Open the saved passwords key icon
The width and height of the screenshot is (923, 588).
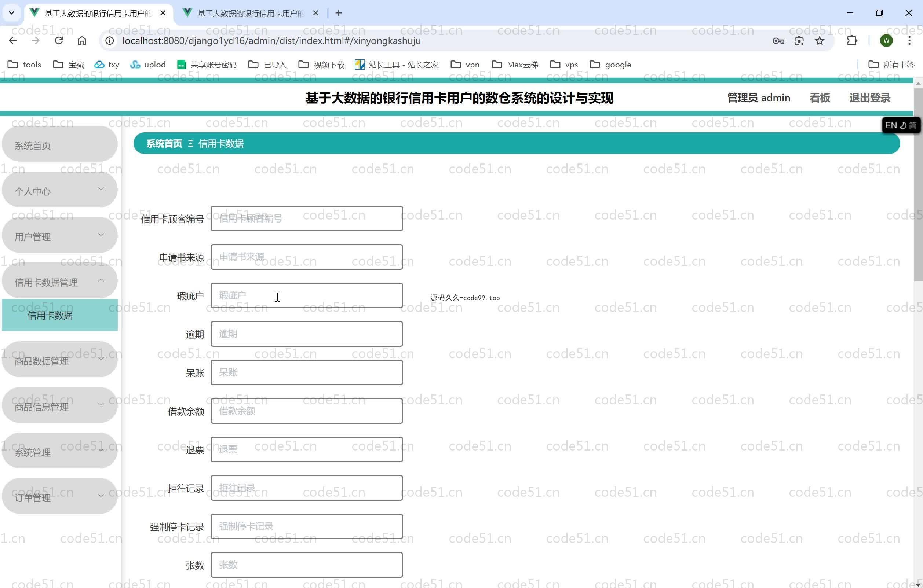(x=778, y=41)
